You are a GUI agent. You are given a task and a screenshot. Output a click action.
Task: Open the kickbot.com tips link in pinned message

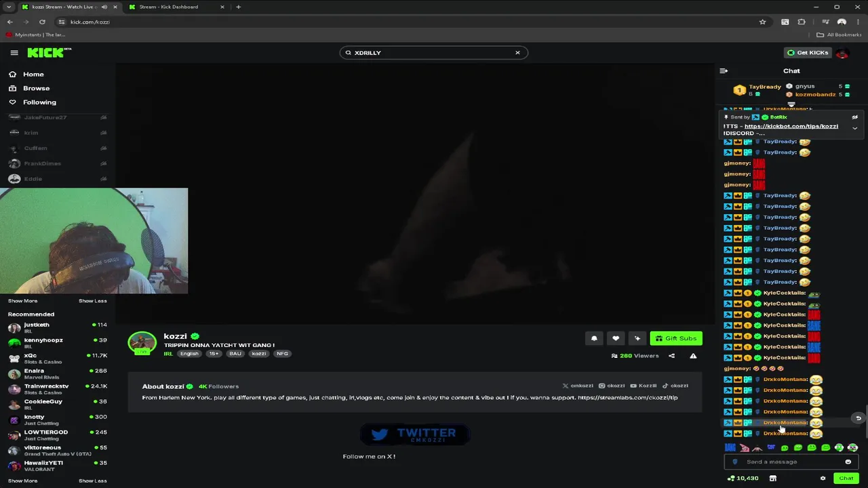pos(791,126)
